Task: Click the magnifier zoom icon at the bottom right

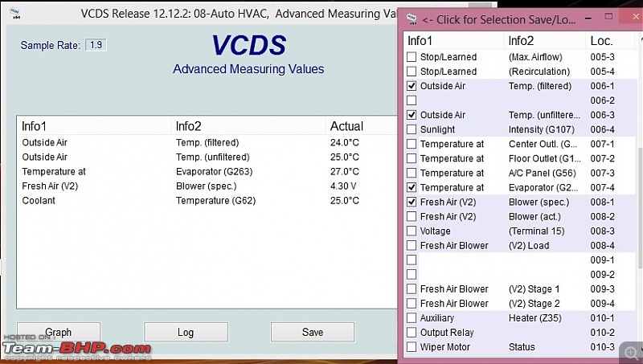Action: point(630,352)
